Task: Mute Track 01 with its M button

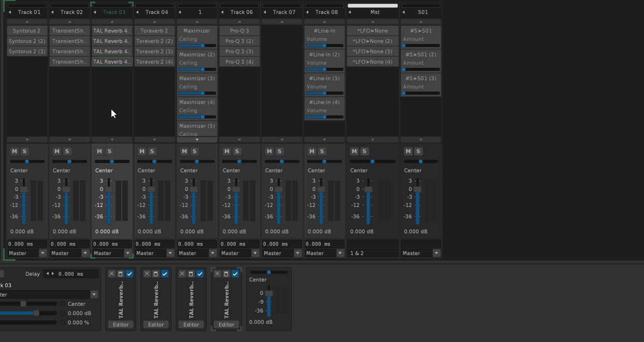Action: [15, 151]
